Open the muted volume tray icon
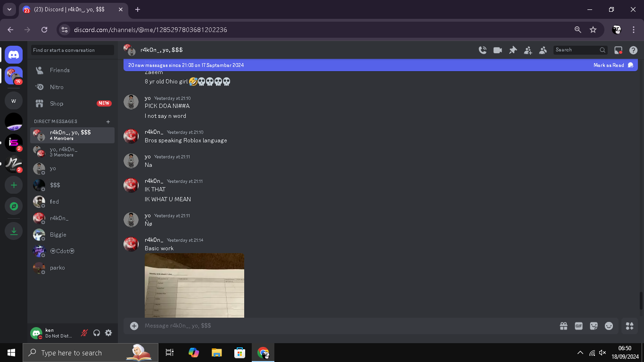Screen dimensions: 644x362 pyautogui.click(x=603, y=353)
